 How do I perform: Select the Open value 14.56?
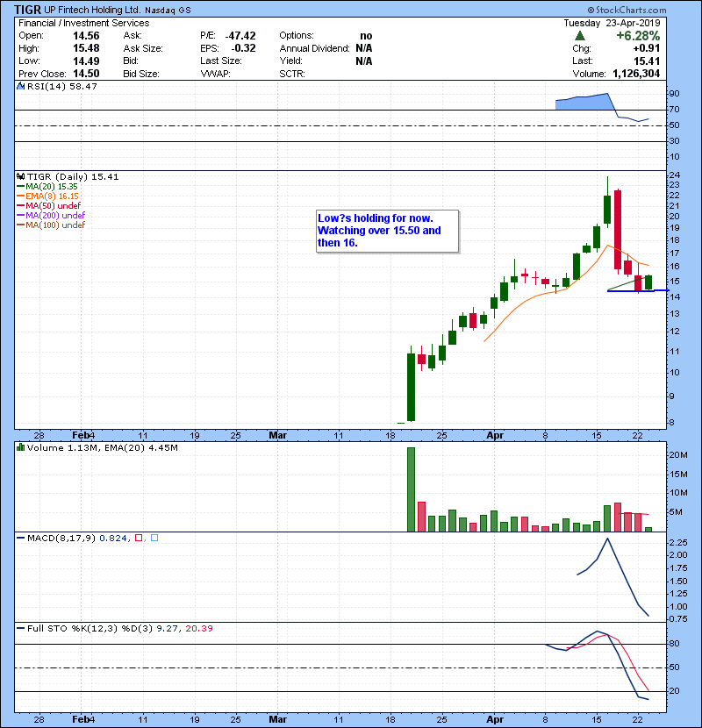coord(86,36)
